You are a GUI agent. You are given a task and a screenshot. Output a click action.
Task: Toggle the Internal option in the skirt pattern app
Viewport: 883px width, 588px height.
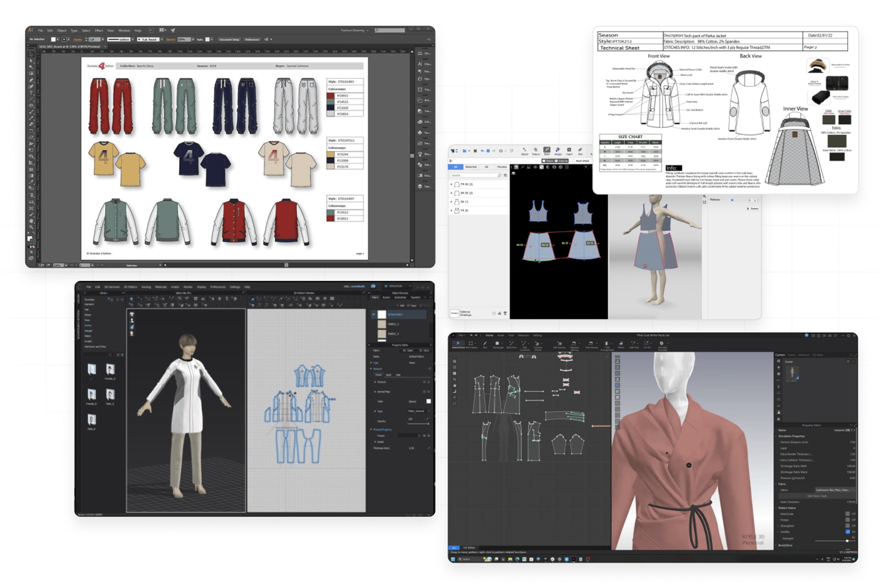[x=561, y=161]
